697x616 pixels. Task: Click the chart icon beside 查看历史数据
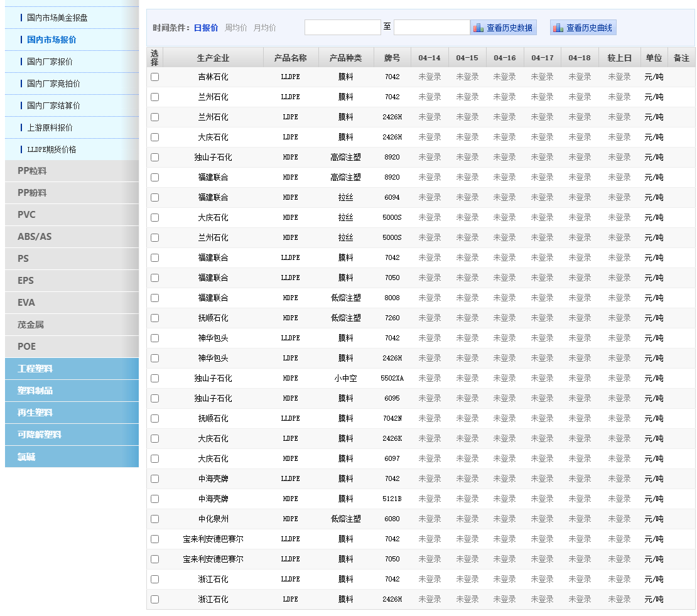pos(478,28)
